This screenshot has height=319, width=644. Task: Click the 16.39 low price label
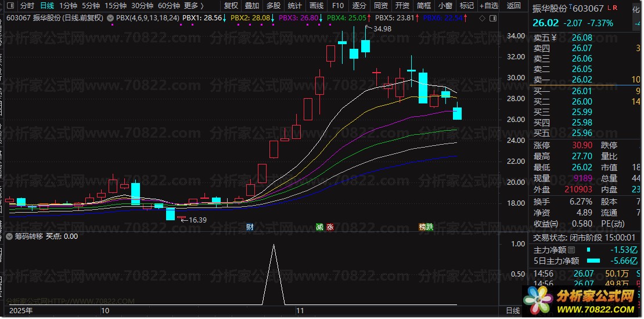[x=197, y=220]
